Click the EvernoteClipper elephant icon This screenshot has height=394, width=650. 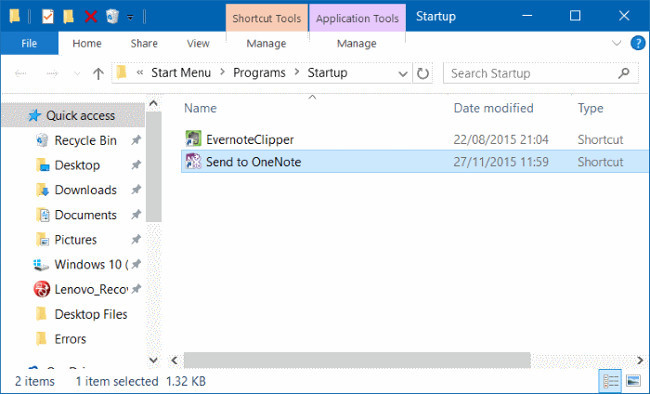[x=193, y=139]
